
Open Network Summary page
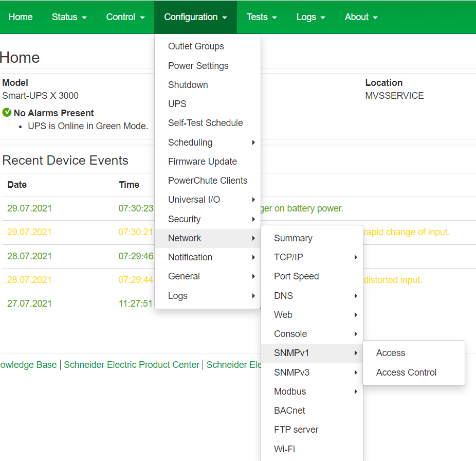[x=312, y=238]
